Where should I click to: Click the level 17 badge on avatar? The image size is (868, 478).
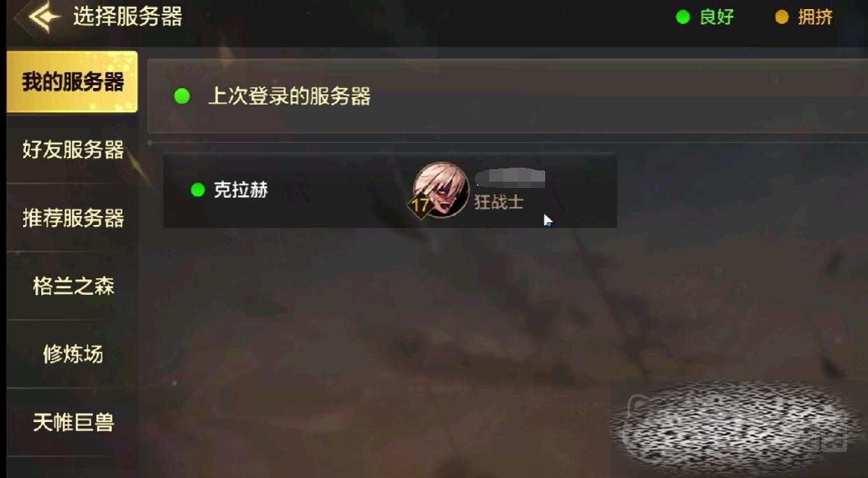[x=420, y=205]
